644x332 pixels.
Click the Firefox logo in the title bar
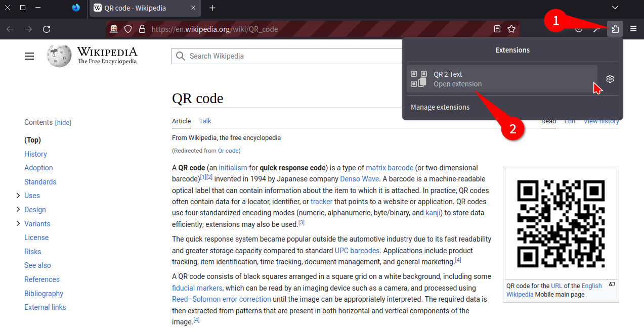coord(76,8)
